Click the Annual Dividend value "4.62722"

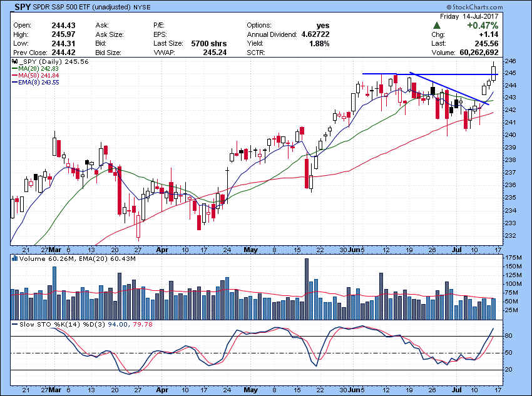tap(315, 34)
